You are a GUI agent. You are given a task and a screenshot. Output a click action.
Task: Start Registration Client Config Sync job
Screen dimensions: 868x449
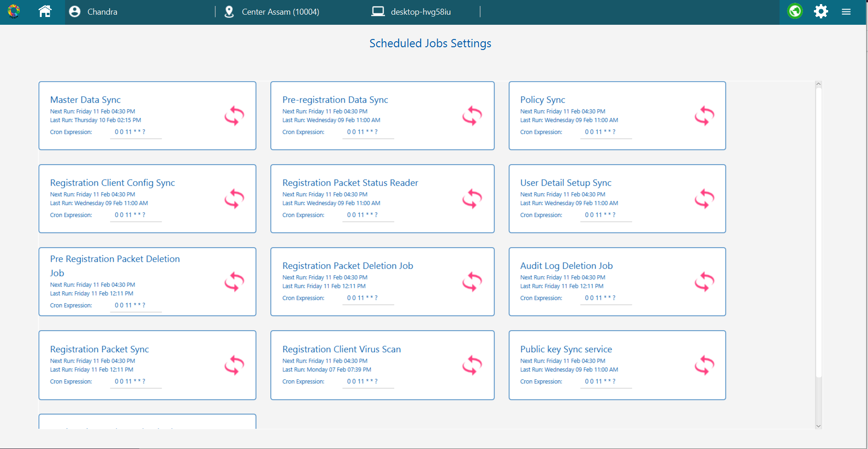[x=234, y=199]
